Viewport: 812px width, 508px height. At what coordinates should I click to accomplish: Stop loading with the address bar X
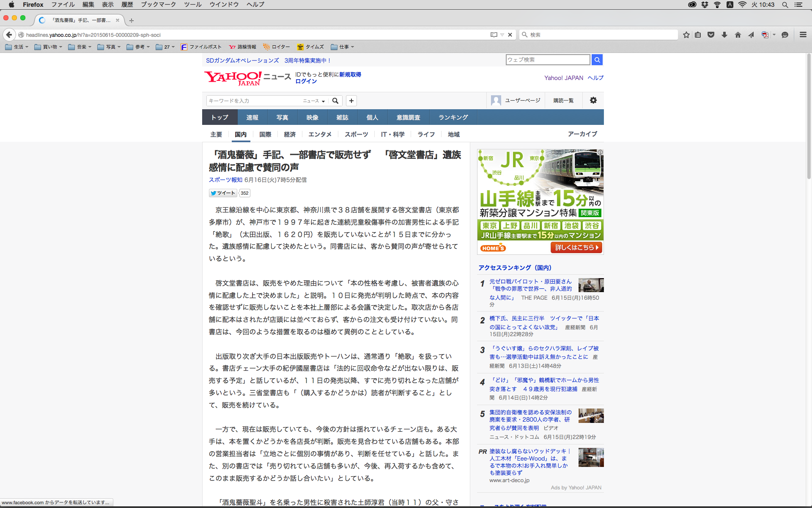pos(510,35)
